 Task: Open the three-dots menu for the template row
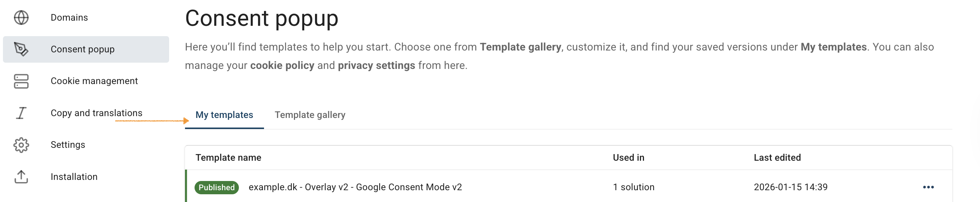(928, 187)
